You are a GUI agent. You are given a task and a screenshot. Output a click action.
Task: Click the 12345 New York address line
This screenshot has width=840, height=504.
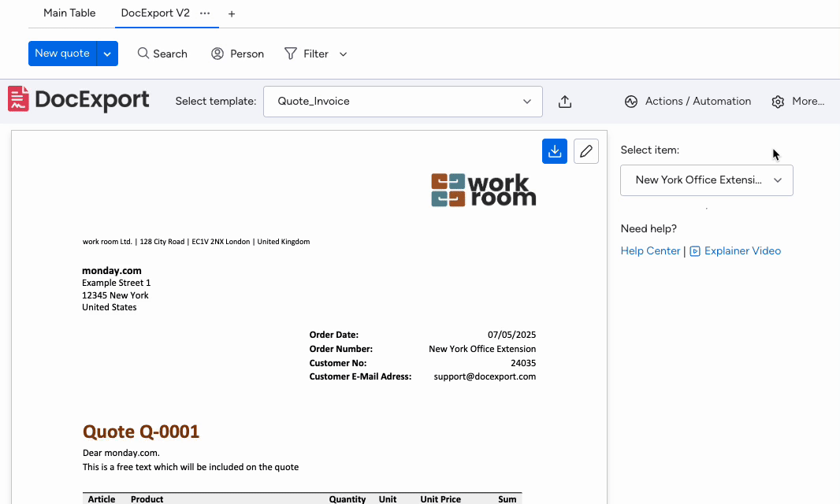pos(115,295)
